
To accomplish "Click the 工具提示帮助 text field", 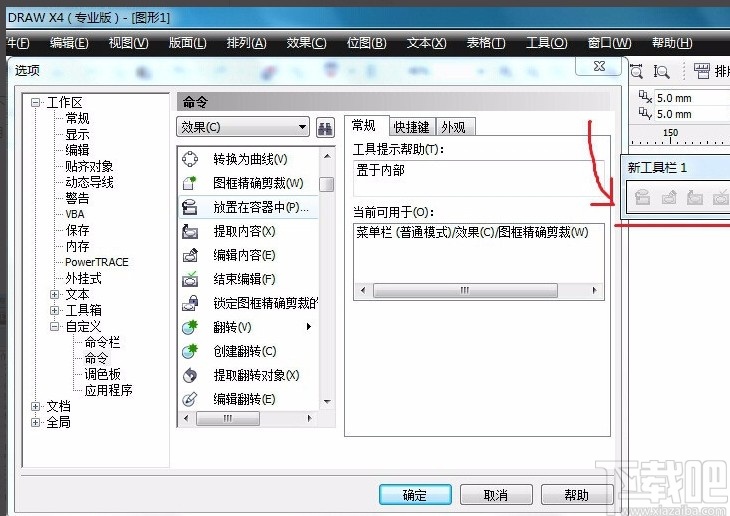I will (479, 178).
